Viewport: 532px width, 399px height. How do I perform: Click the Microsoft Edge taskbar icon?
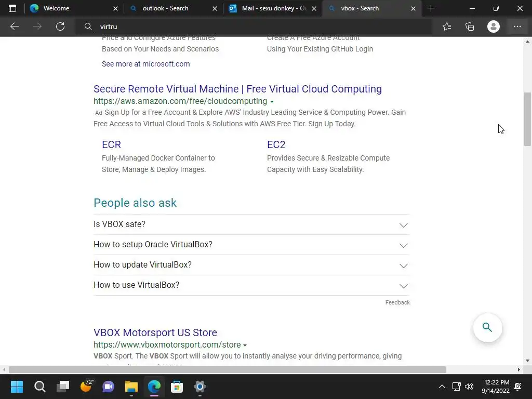point(154,387)
